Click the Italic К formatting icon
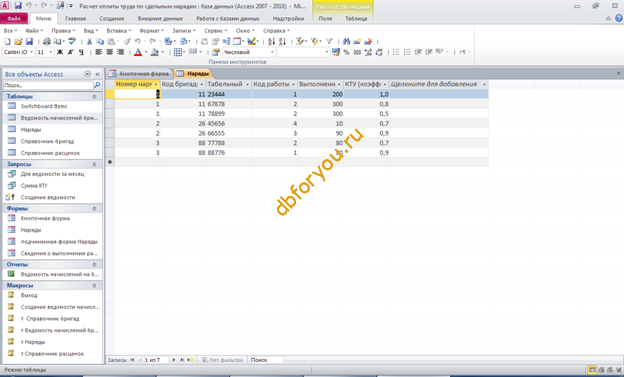624x377 pixels. [70, 52]
